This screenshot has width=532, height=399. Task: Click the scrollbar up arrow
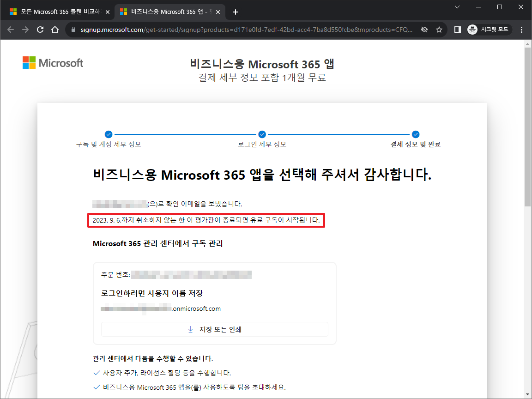pyautogui.click(x=527, y=44)
